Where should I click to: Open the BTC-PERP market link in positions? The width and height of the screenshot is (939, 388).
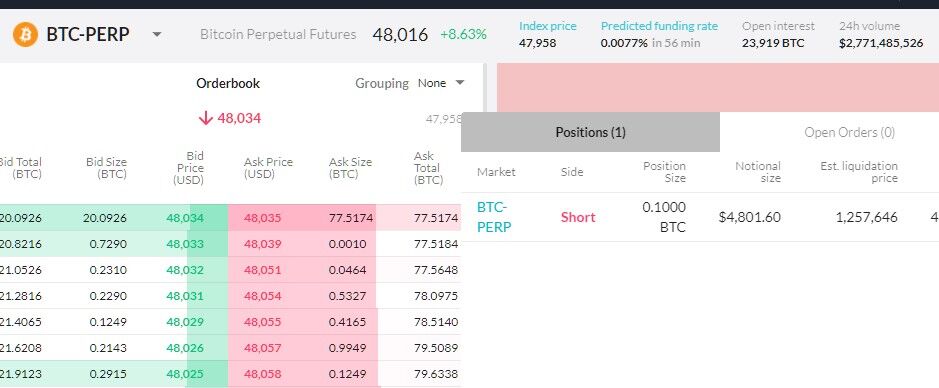pyautogui.click(x=494, y=217)
